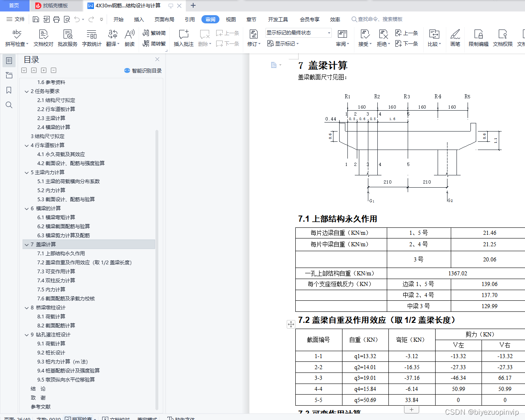Open quick access toolbar customize arrow
The image size is (525, 420).
[x=101, y=19]
